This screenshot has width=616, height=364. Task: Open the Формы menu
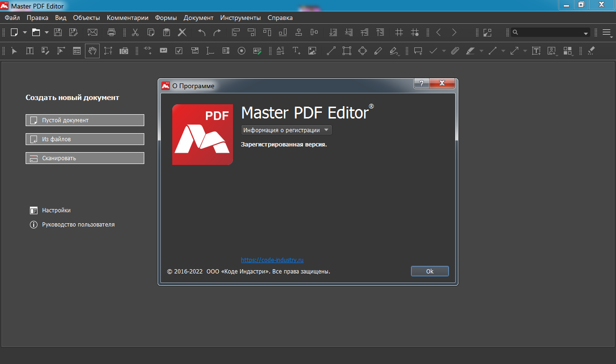tap(166, 18)
